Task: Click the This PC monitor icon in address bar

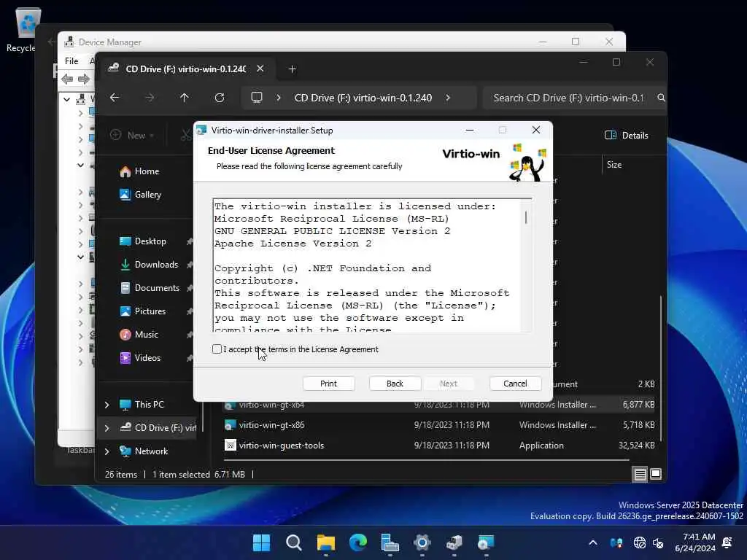Action: point(257,98)
